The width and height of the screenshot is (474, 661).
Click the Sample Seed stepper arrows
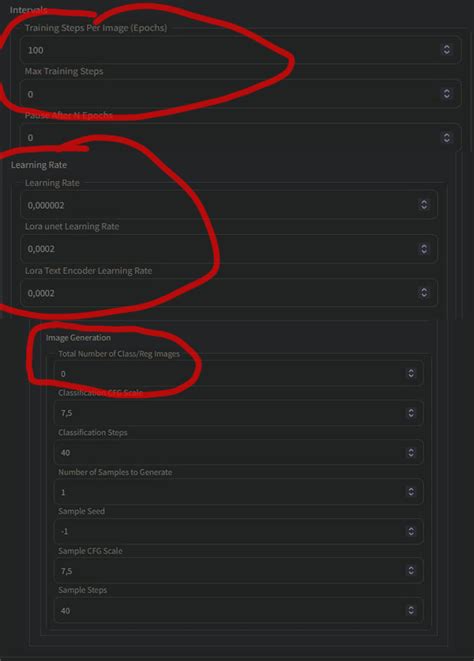411,531
